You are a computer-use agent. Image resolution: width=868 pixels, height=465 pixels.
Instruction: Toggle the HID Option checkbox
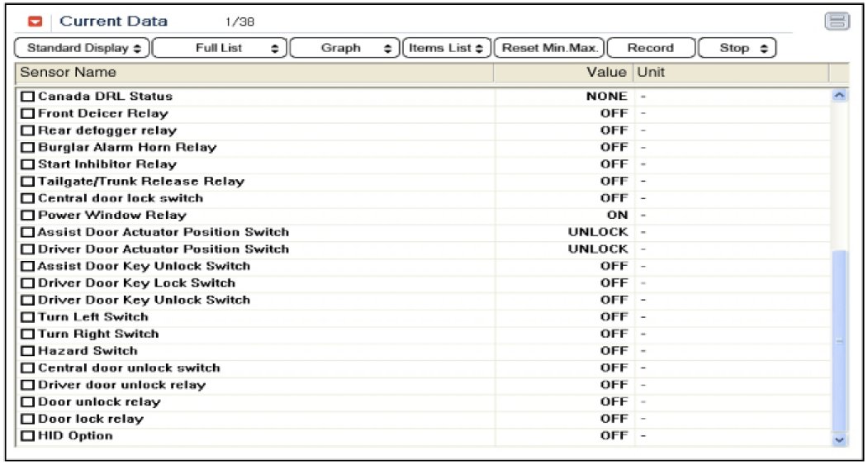(x=27, y=436)
